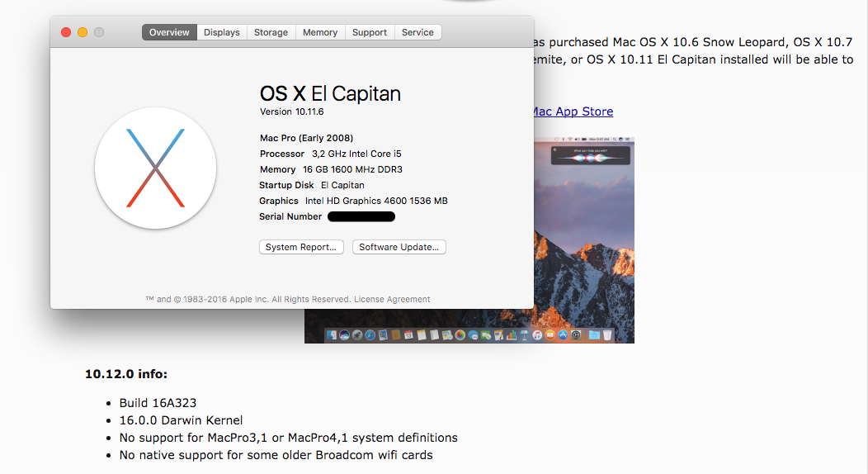Click System Preferences gear in pictured dock
Viewport: 868px width, 474px height.
(x=576, y=335)
